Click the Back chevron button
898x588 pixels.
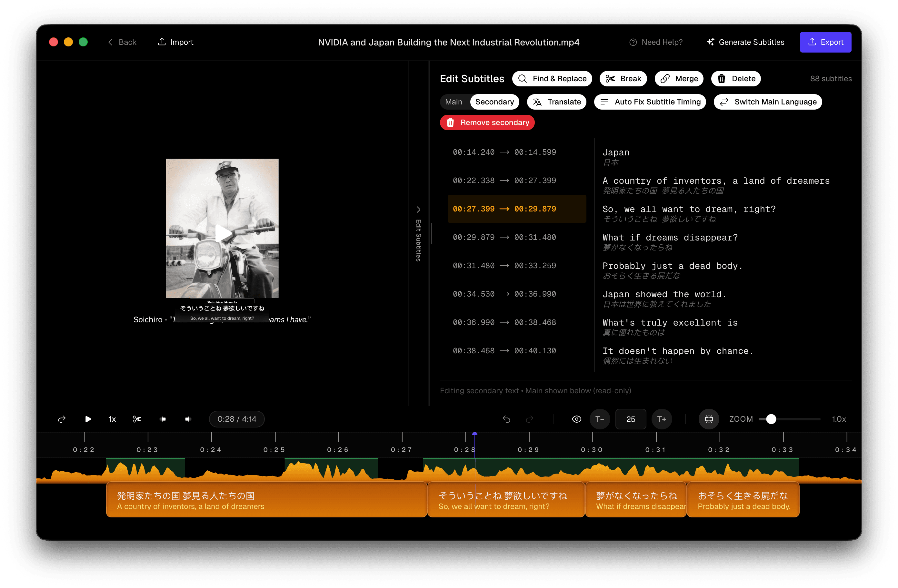(122, 42)
